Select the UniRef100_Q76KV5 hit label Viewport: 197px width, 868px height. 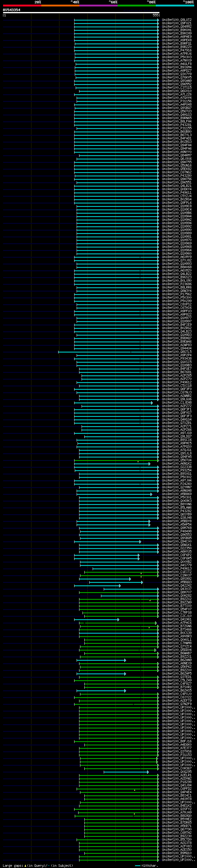point(177,78)
